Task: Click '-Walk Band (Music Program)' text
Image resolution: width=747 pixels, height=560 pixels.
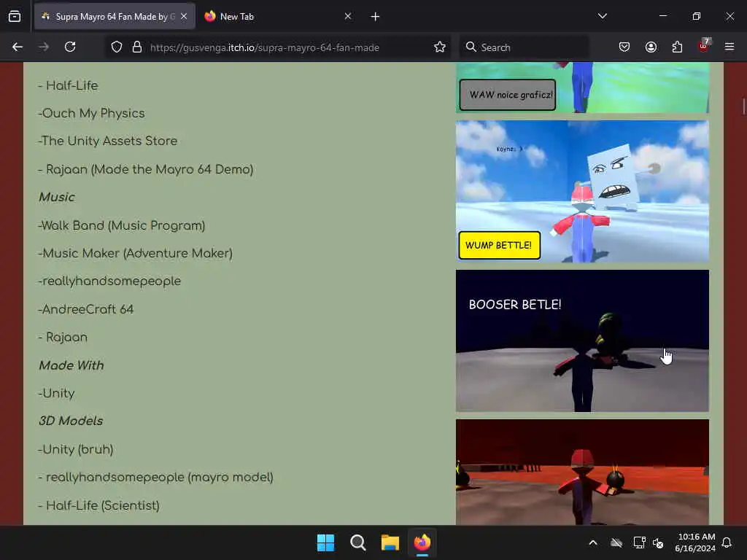Action: [122, 226]
